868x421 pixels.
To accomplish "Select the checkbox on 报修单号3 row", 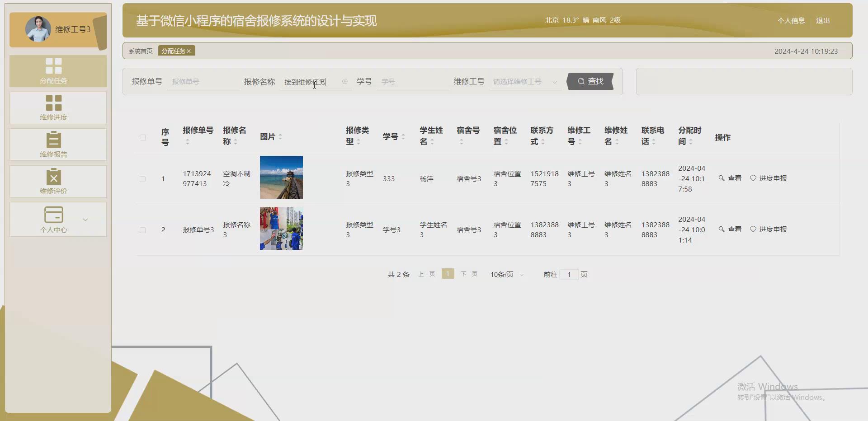I will (142, 230).
